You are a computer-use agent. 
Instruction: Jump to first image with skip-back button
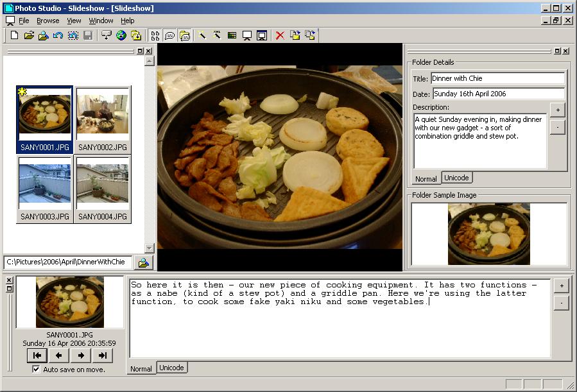(38, 355)
